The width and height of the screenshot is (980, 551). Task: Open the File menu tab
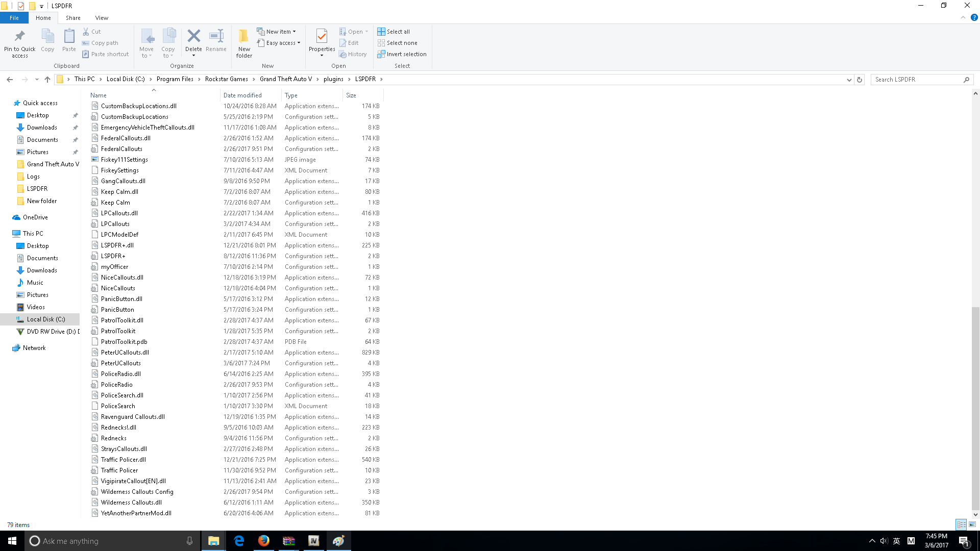[x=14, y=18]
